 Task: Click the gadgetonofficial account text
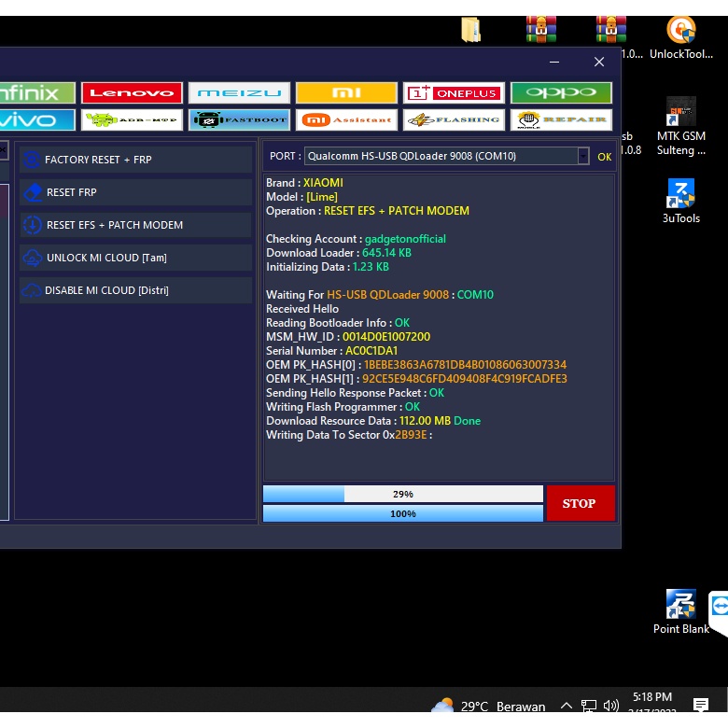coord(405,239)
